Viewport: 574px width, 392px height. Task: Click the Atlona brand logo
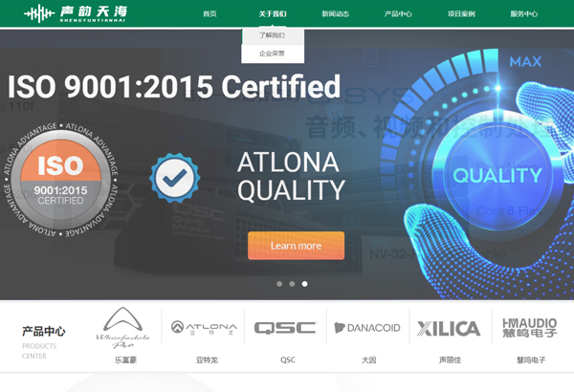(204, 327)
